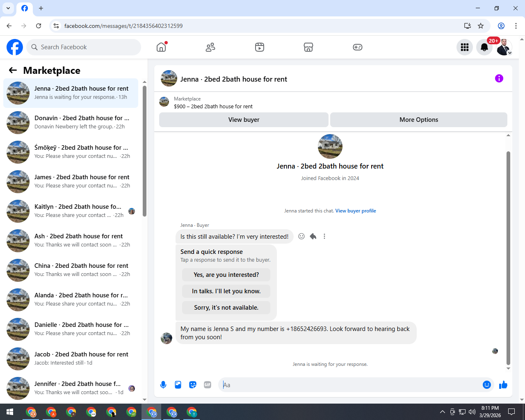Open the Menu grid icon
Image resolution: width=525 pixels, height=420 pixels.
pyautogui.click(x=465, y=47)
